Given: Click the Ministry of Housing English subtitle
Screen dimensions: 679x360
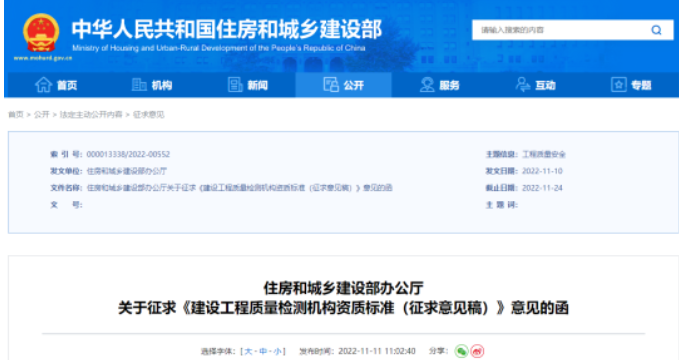Looking at the screenshot, I should pos(219,48).
